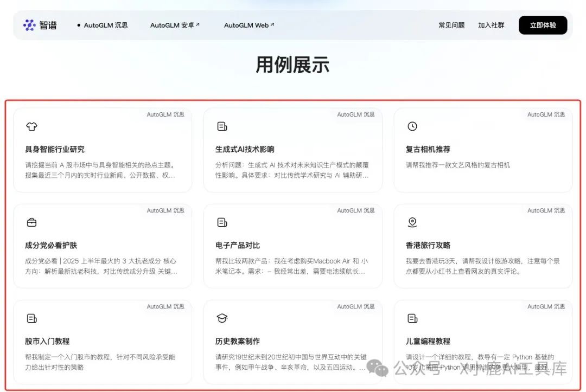Click the document icon on 股市入门教程 card
The image size is (586, 392).
[x=32, y=318]
